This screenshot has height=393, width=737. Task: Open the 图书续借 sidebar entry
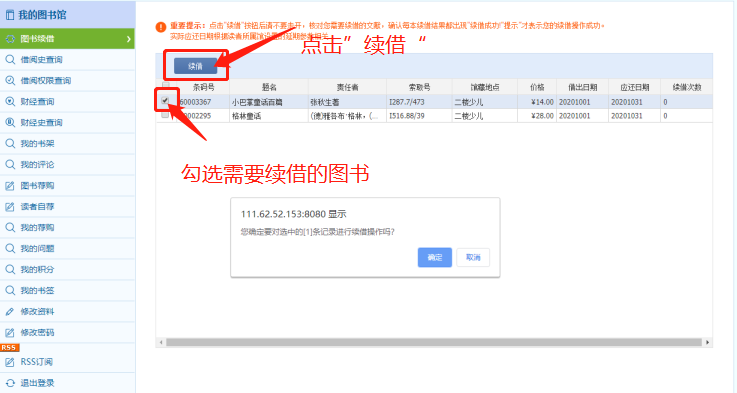[x=67, y=39]
